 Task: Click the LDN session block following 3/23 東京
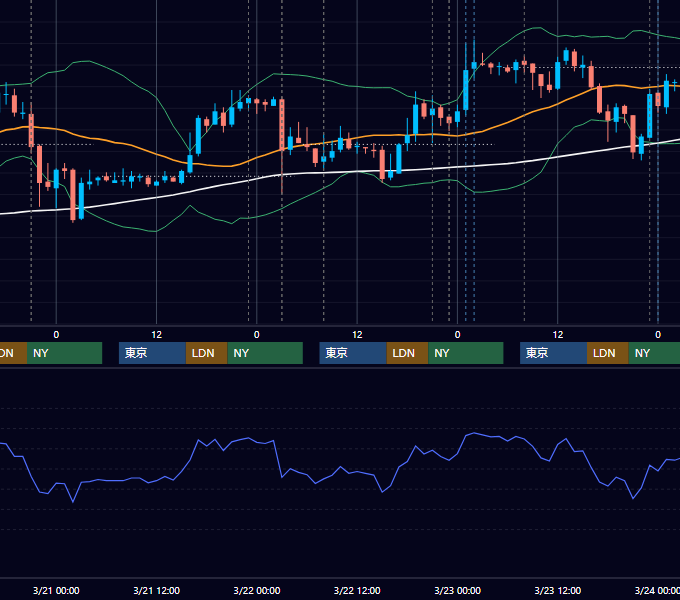tap(608, 353)
